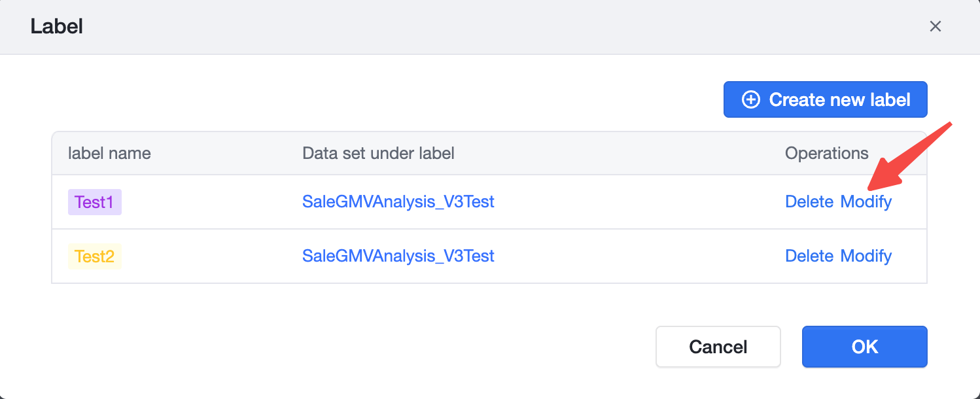980x399 pixels.
Task: Confirm with the OK button
Action: point(865,347)
